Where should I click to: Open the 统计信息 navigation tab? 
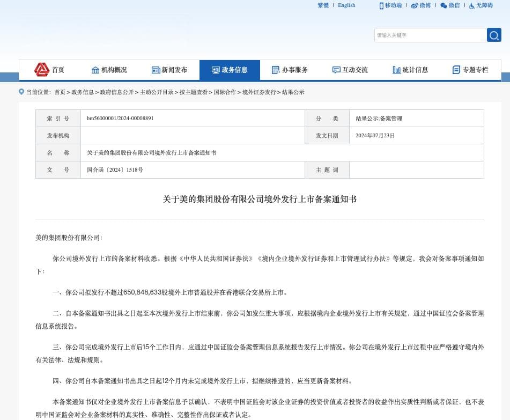point(410,70)
